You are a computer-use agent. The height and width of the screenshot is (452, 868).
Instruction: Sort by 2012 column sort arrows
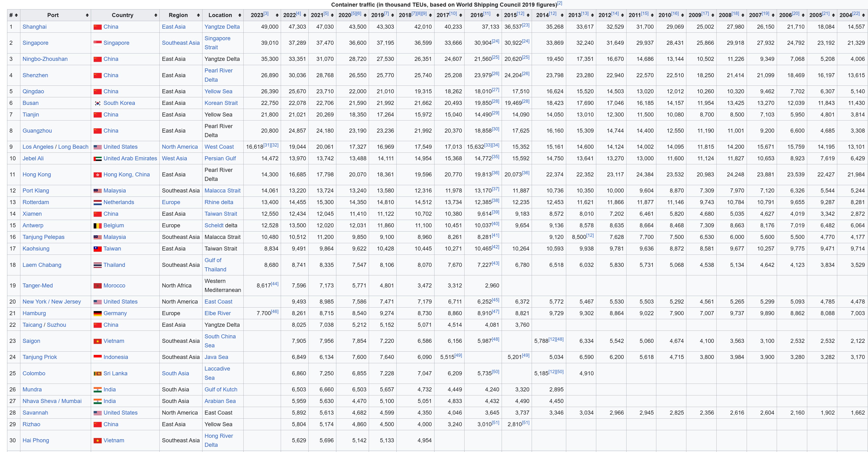pos(622,15)
